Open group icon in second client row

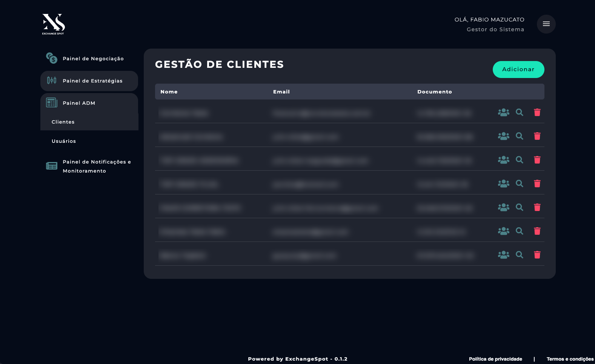click(x=503, y=136)
